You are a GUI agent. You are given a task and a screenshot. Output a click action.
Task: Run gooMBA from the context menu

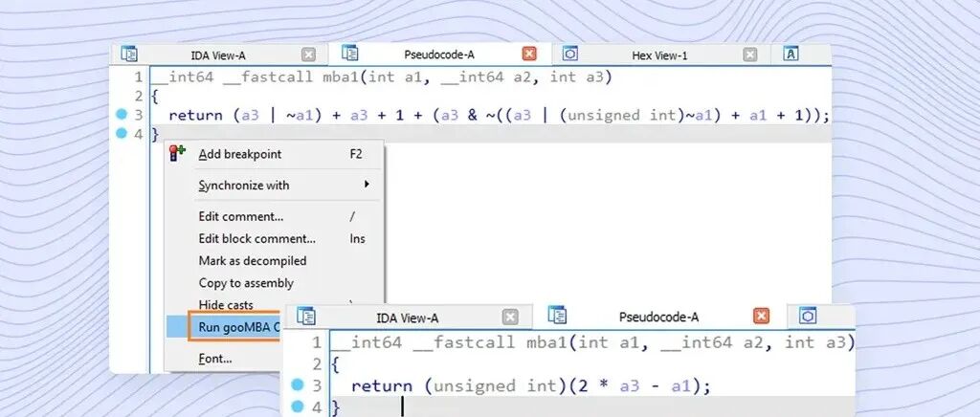point(236,327)
